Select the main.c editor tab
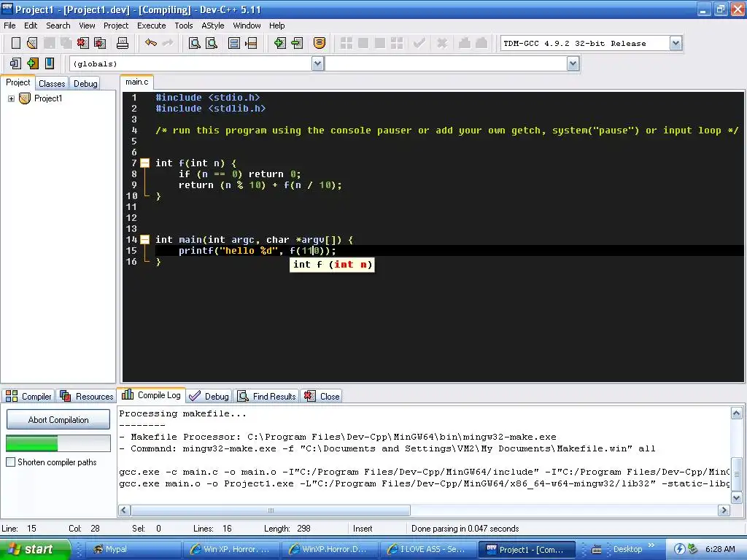This screenshot has width=747, height=560. pos(136,82)
